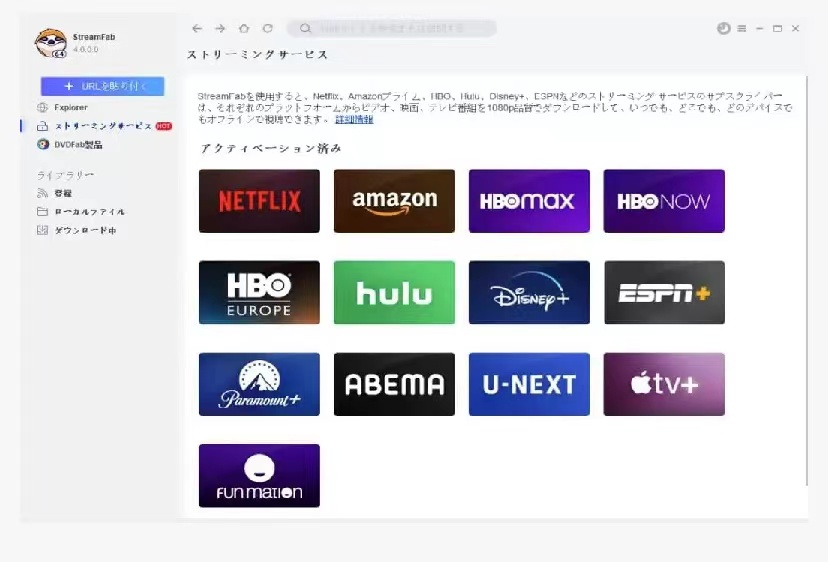Click the ライブラリー sidebar heading
This screenshot has height=562, width=828.
pyautogui.click(x=65, y=175)
